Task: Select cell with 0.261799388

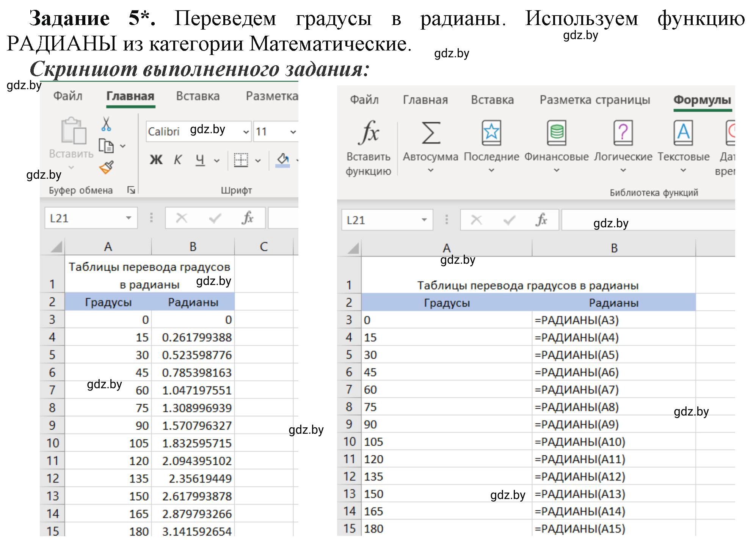Action: click(x=193, y=337)
